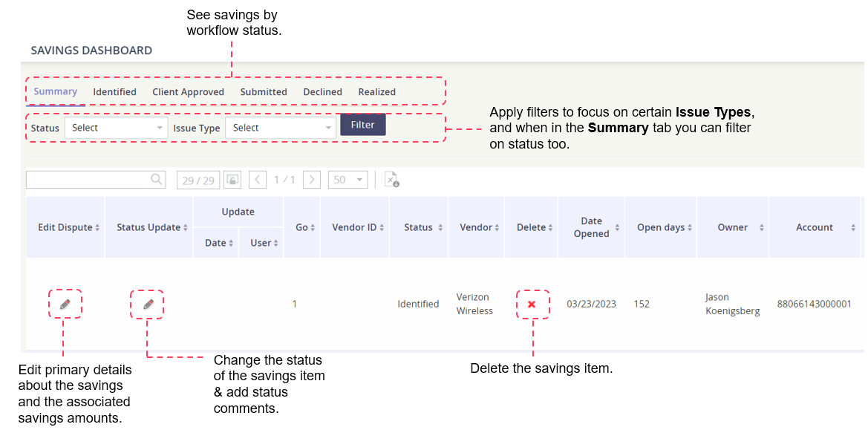The width and height of the screenshot is (868, 430).
Task: Open the Submitted tab
Action: (264, 92)
